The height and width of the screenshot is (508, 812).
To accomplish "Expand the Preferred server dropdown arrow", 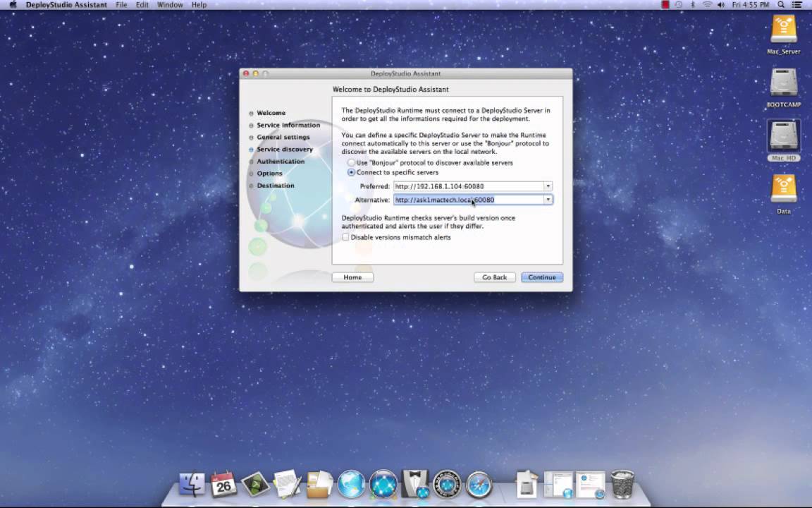I will [548, 186].
